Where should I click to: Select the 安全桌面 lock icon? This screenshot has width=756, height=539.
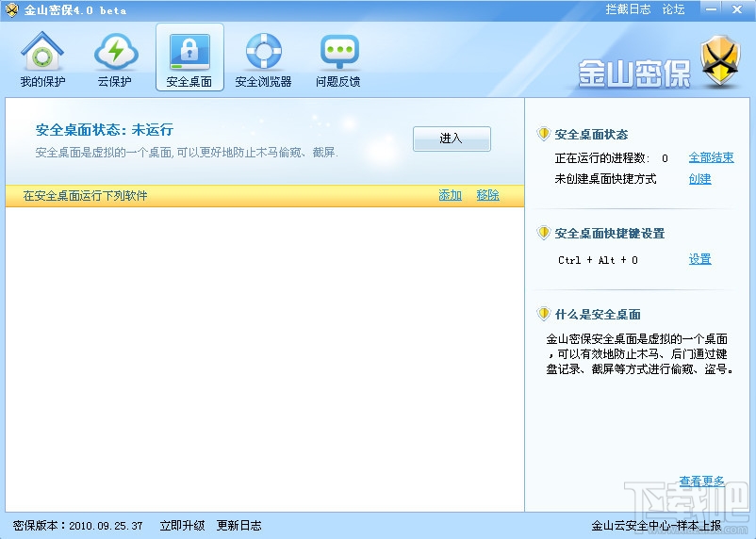189,51
